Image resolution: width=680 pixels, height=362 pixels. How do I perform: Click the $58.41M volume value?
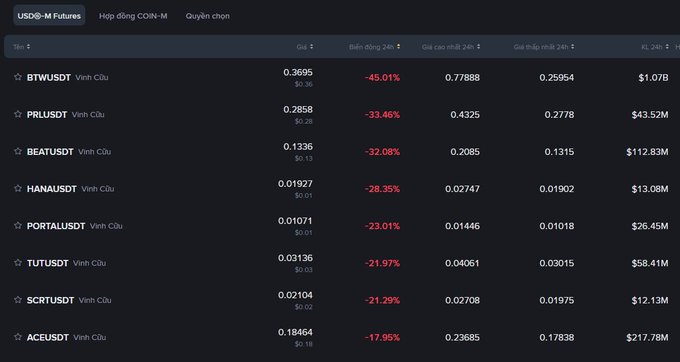point(650,263)
